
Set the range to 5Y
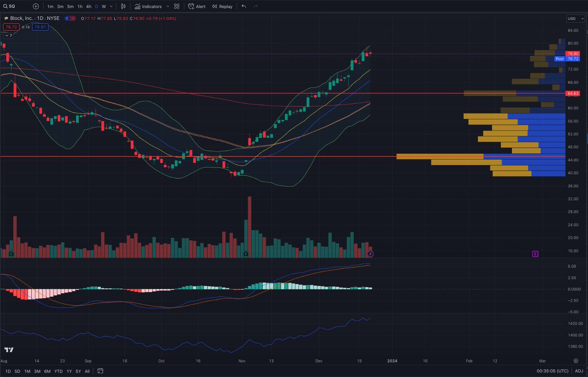click(78, 371)
